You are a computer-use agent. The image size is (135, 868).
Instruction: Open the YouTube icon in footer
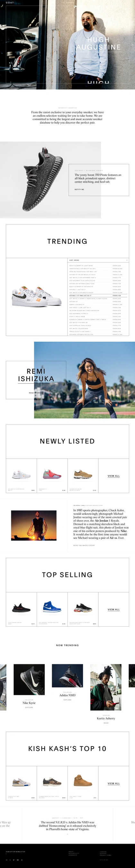[18, 860]
